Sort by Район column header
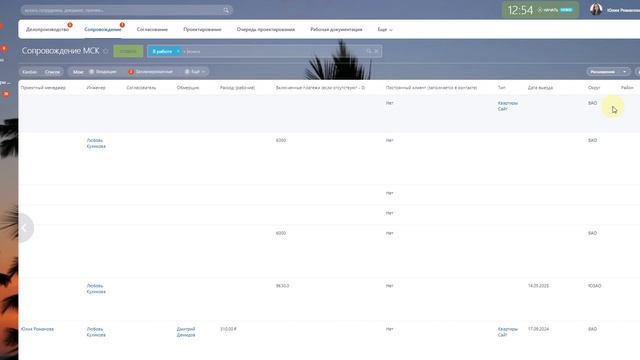This screenshot has height=360, width=640. [627, 88]
